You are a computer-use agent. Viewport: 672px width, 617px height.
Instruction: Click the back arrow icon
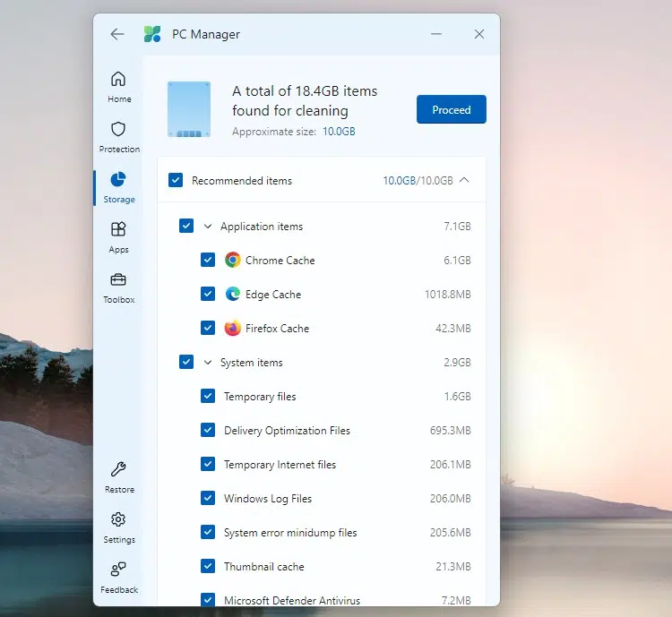117,34
